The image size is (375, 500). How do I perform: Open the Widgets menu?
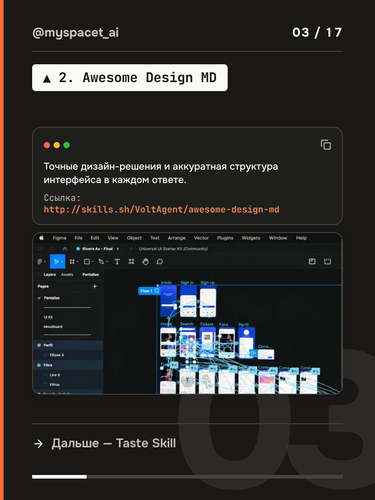[x=251, y=238]
